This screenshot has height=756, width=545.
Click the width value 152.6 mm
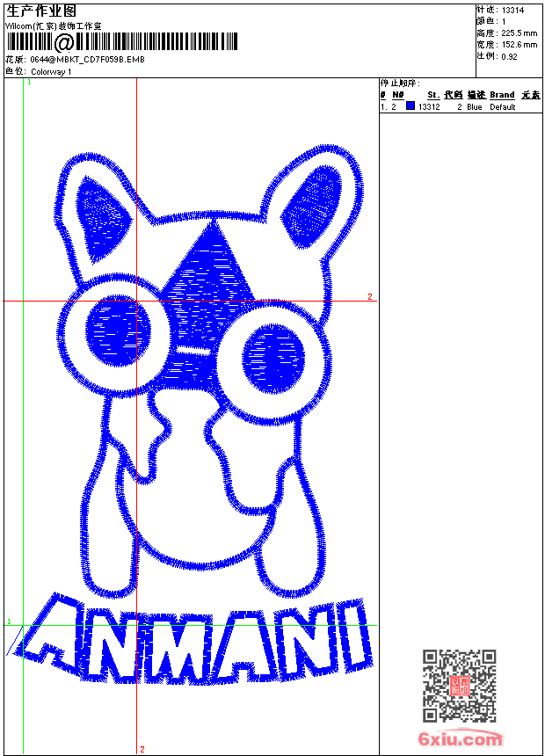point(519,45)
